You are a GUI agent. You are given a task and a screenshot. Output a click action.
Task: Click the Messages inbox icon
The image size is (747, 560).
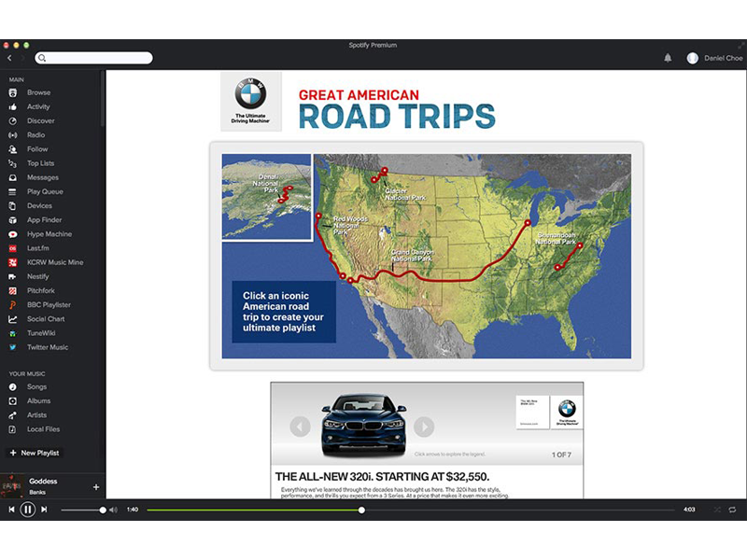click(13, 177)
